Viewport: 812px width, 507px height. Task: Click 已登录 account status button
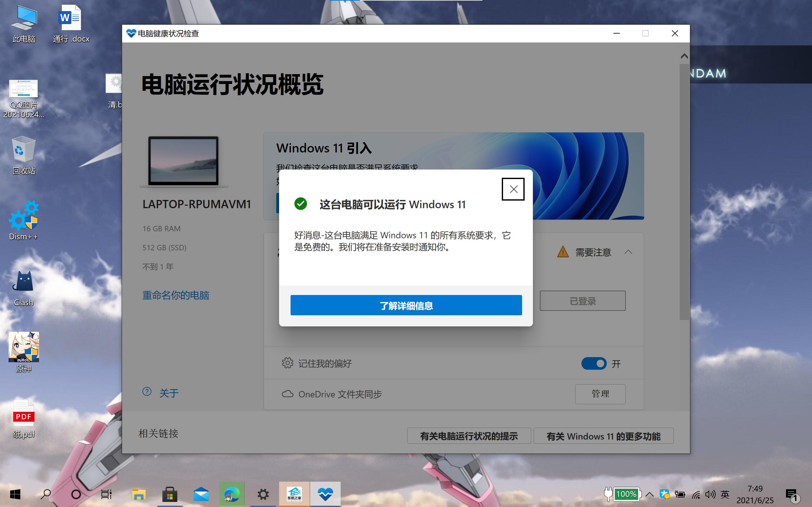(583, 301)
